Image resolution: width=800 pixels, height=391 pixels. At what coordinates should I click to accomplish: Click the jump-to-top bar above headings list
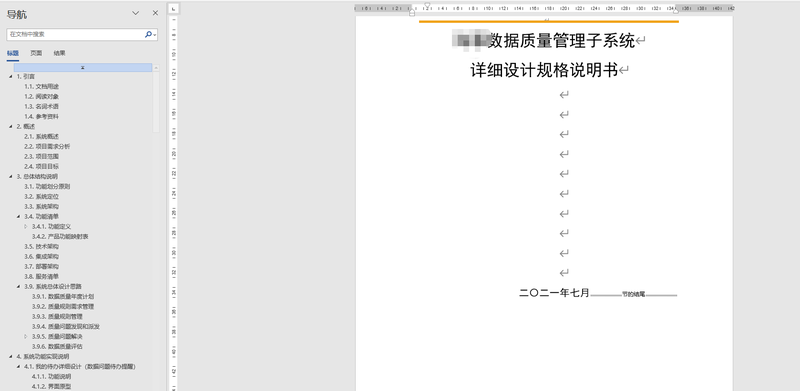click(x=83, y=67)
